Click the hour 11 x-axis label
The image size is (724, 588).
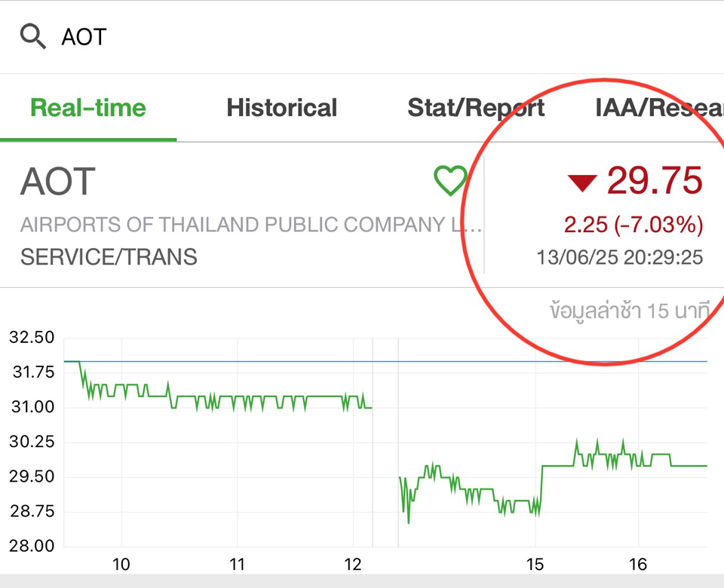click(237, 565)
